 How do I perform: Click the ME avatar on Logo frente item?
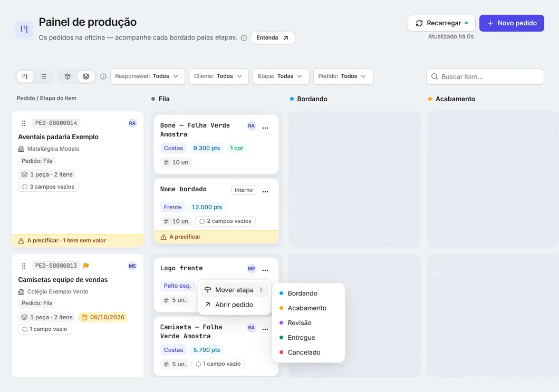(x=252, y=269)
